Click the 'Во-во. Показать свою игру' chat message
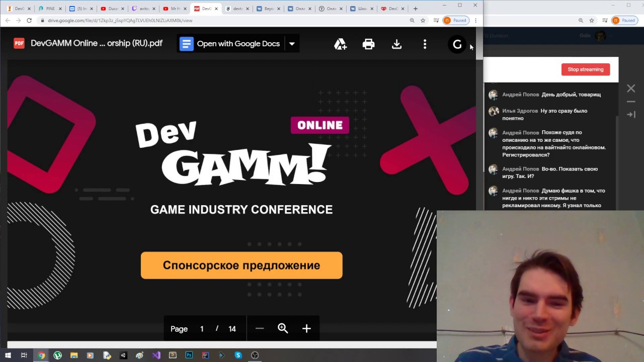The width and height of the screenshot is (644, 362). click(x=550, y=172)
